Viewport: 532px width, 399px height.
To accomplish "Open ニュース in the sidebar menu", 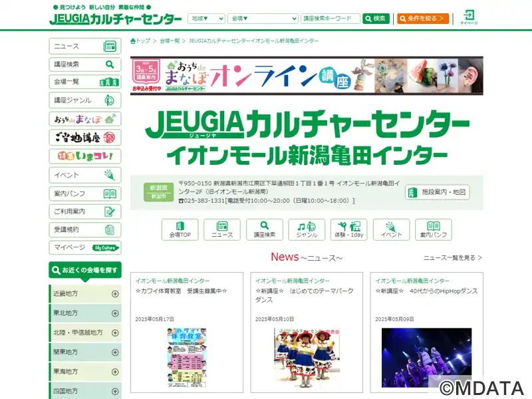I will click(x=85, y=46).
